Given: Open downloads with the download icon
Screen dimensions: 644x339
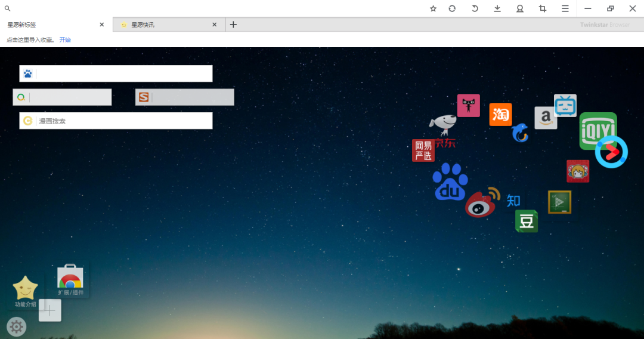Looking at the screenshot, I should click(497, 8).
